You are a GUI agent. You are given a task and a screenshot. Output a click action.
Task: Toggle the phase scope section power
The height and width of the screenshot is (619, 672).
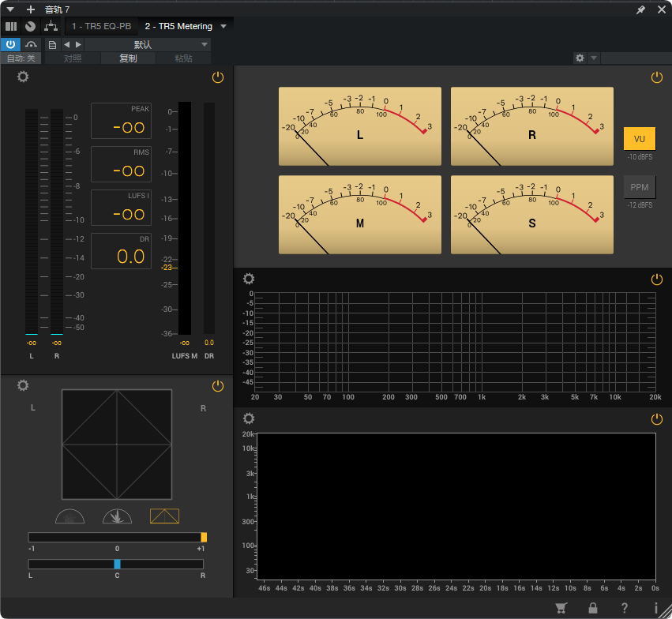click(218, 386)
